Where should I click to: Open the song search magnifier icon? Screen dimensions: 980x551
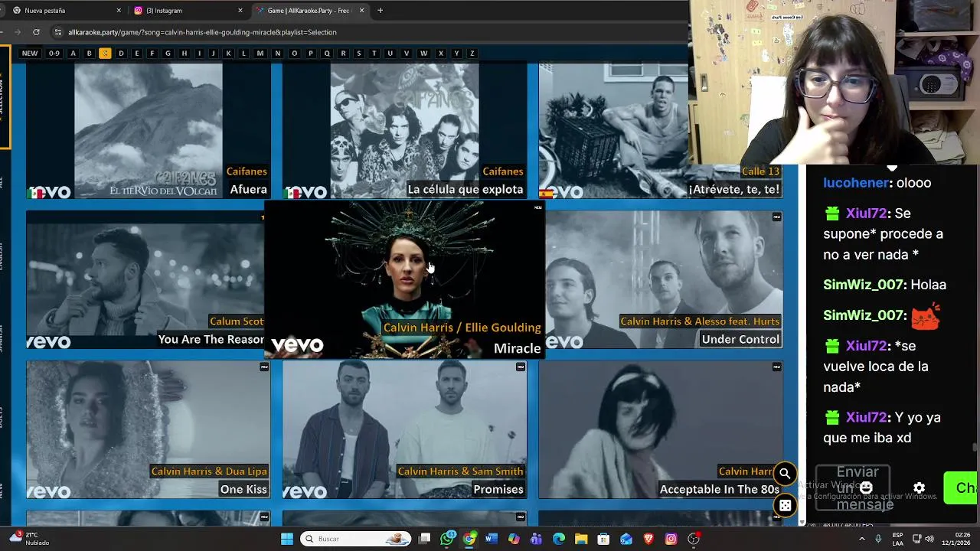785,474
